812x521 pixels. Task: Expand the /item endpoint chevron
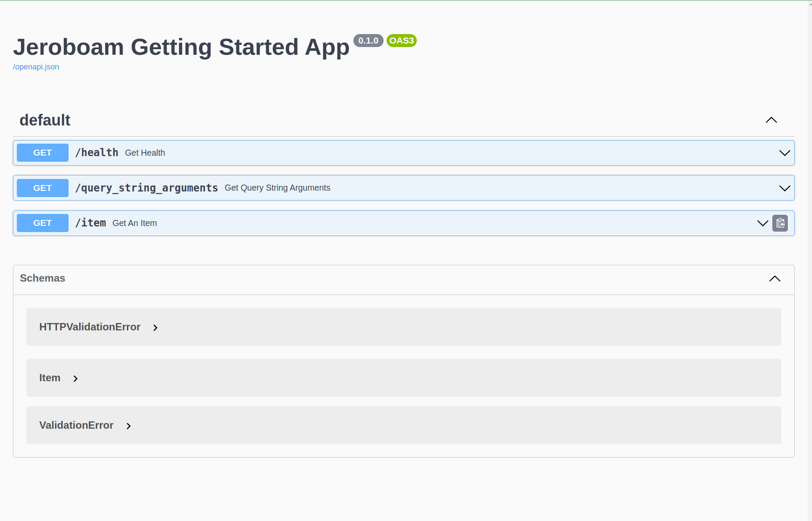coord(762,223)
